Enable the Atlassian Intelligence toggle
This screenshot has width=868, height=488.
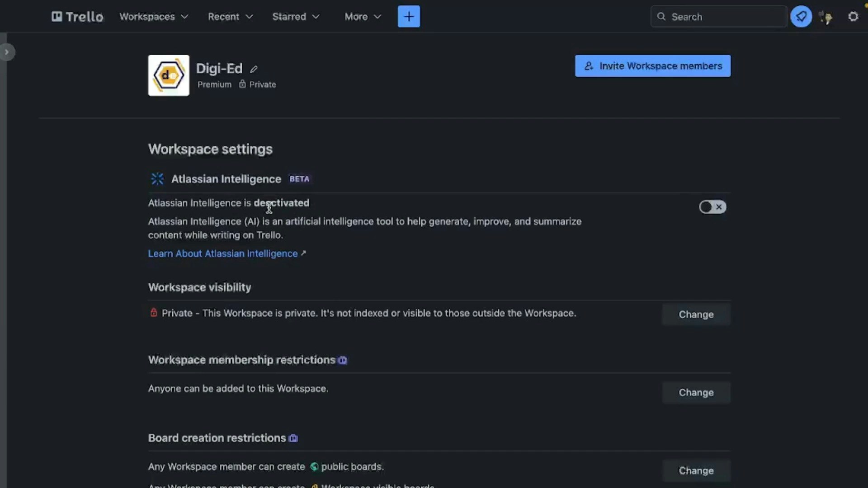712,207
